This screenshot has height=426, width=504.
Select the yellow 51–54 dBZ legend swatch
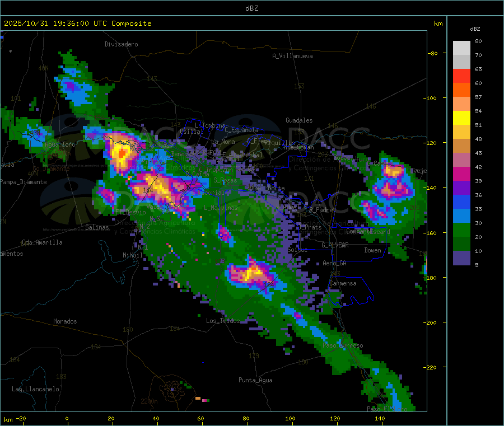[x=461, y=118]
